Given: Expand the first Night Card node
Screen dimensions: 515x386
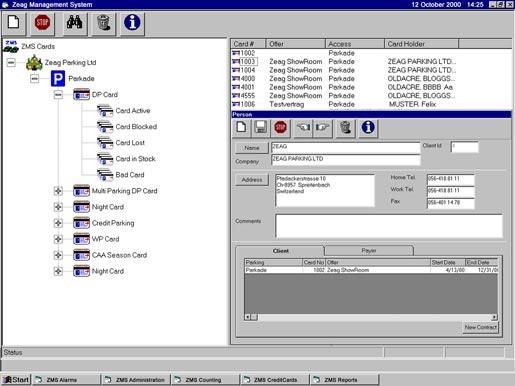Looking at the screenshot, I should (58, 207).
